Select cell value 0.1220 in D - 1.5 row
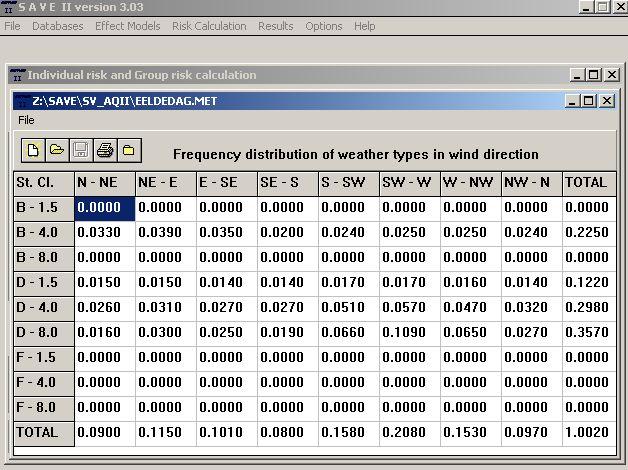628x470 pixels. 589,283
